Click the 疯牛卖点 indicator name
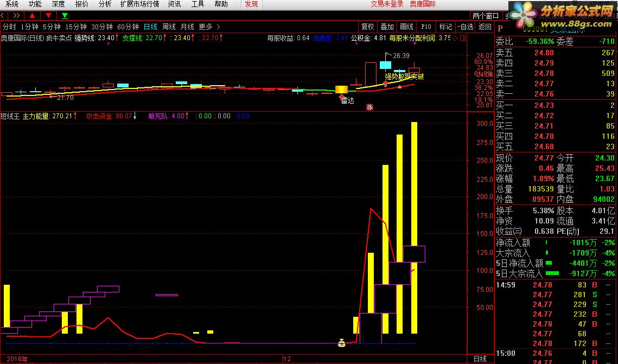 pyautogui.click(x=59, y=38)
